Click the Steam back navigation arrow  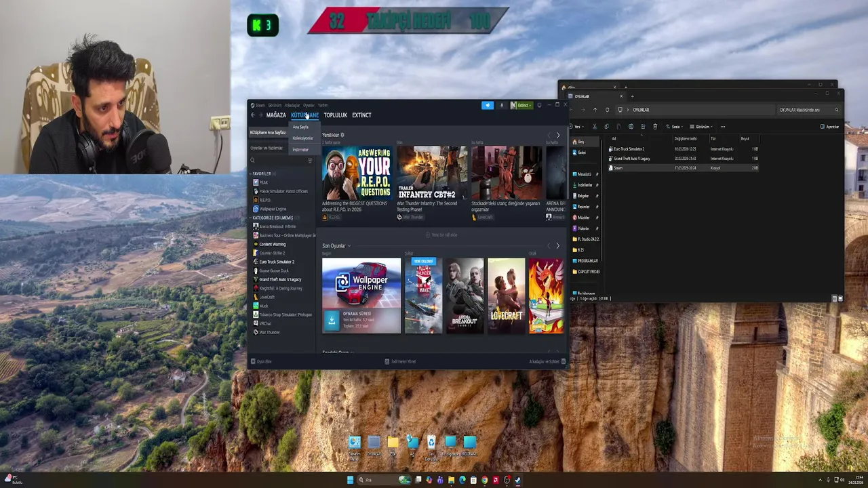point(253,115)
